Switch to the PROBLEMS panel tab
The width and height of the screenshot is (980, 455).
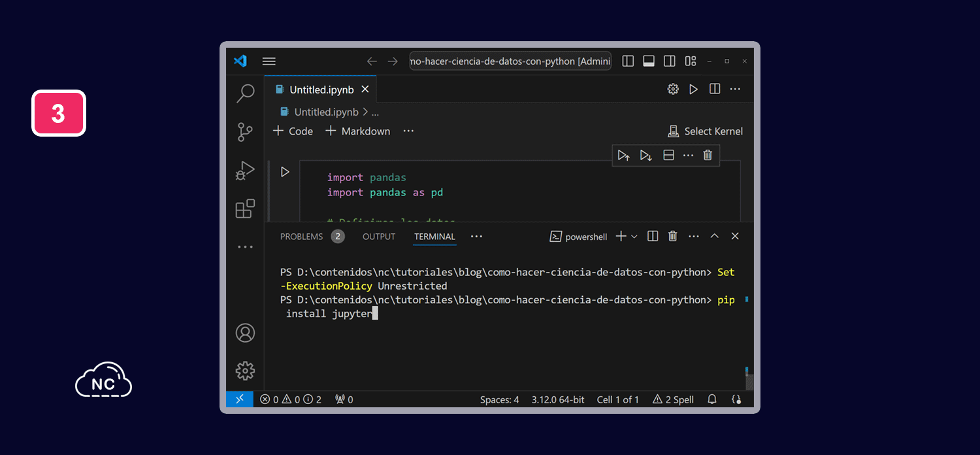click(x=301, y=237)
